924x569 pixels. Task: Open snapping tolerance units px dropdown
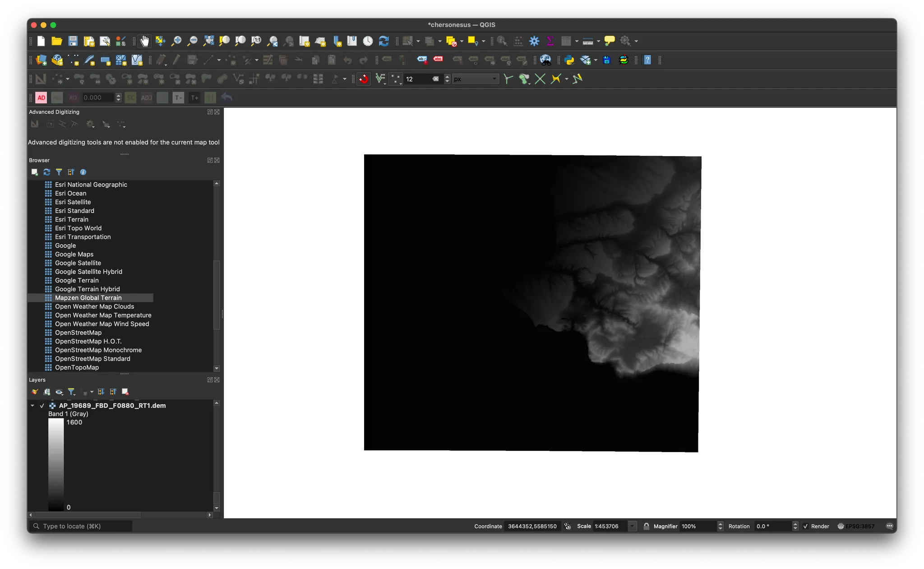click(x=476, y=79)
